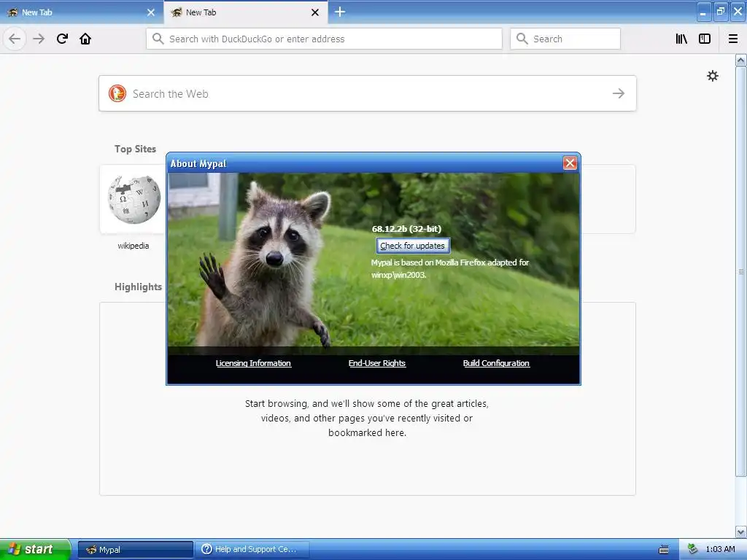Click the vertical scrollbar thumb
747x560 pixels.
741,271
